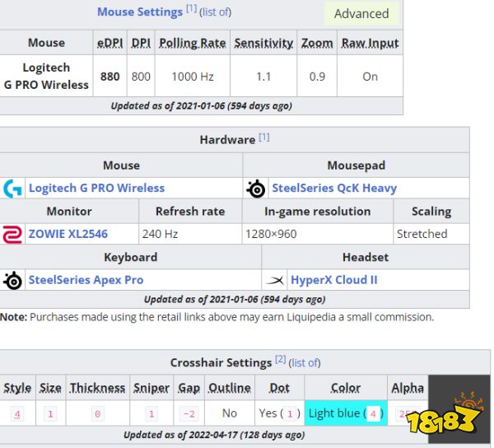Click the Sensitivity column header
The height and width of the screenshot is (448, 494).
tap(263, 43)
